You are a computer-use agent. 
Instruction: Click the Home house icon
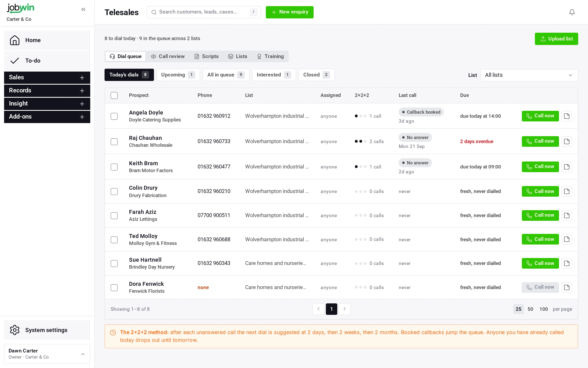click(x=14, y=40)
